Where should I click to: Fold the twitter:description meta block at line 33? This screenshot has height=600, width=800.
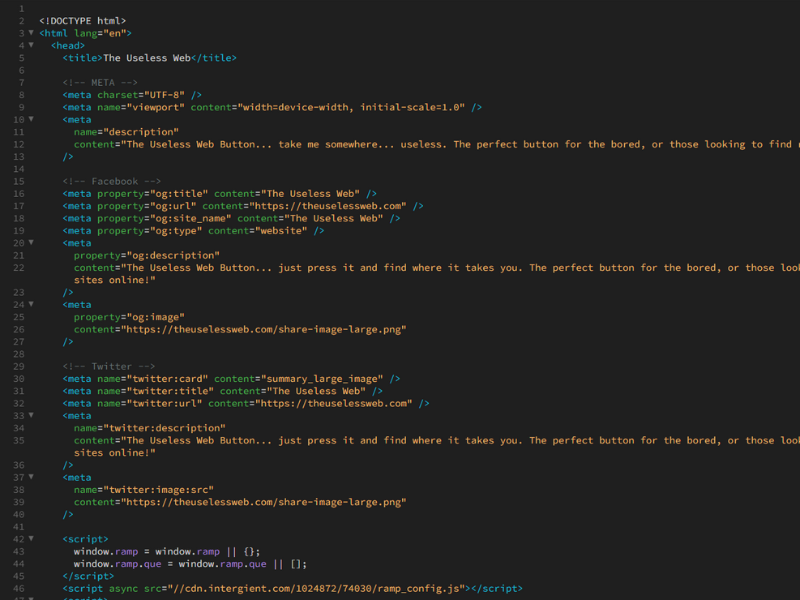[x=30, y=416]
